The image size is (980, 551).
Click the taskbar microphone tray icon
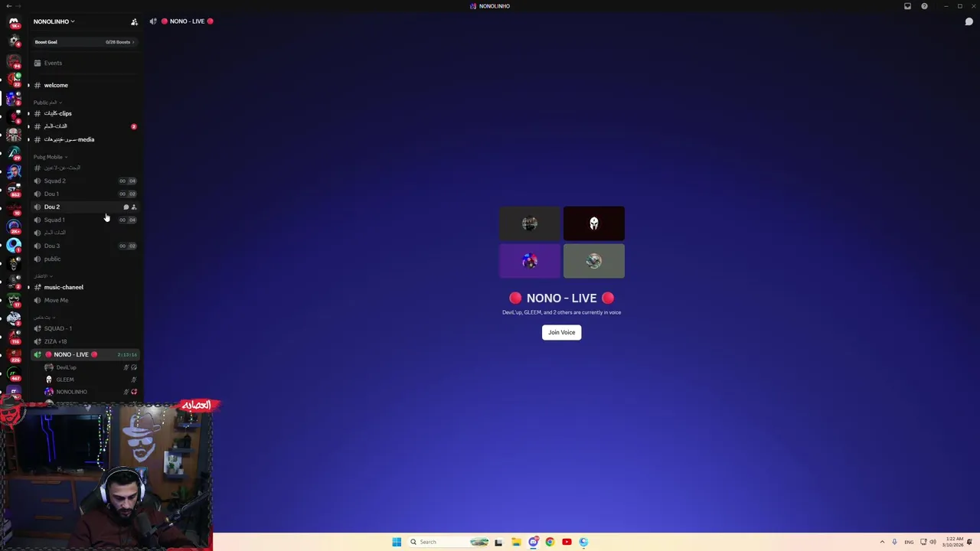coord(894,542)
